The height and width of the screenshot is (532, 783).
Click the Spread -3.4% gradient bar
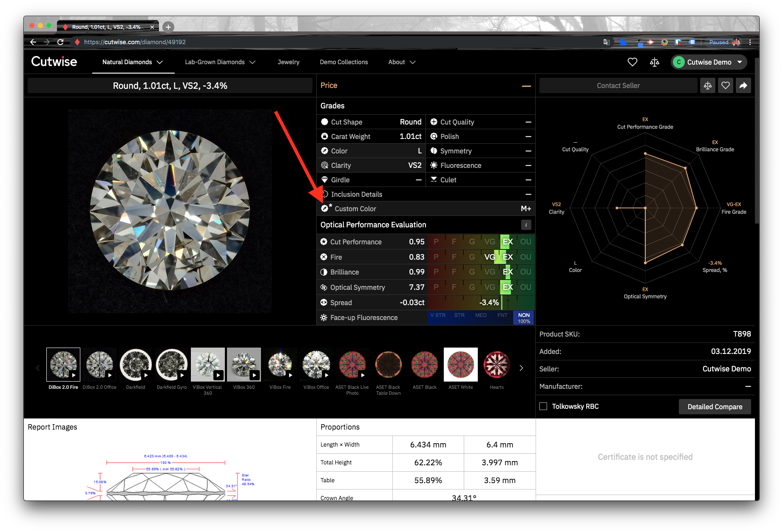click(481, 303)
